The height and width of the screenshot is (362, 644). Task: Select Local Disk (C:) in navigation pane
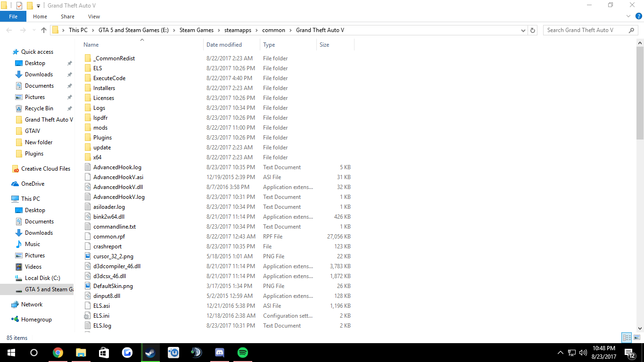pyautogui.click(x=42, y=278)
